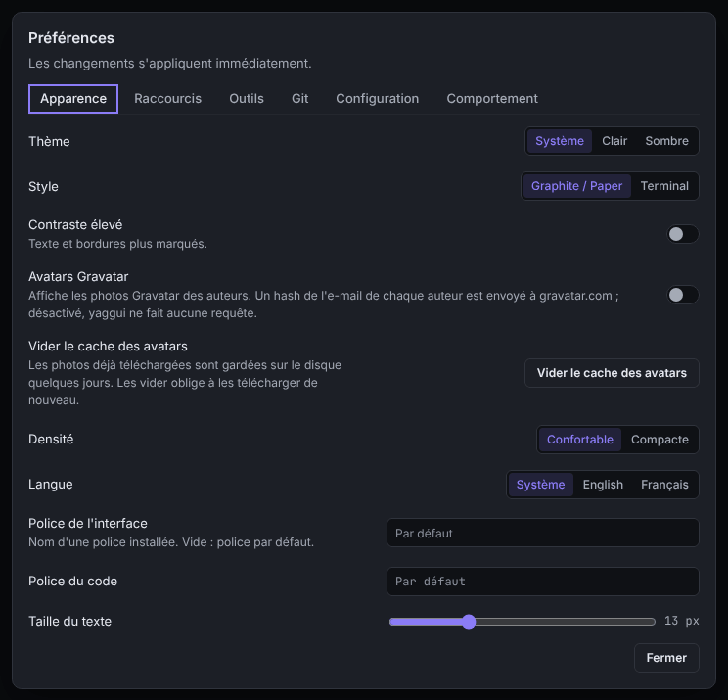Switch to the Raccourcis tab
The height and width of the screenshot is (700, 728).
click(167, 99)
